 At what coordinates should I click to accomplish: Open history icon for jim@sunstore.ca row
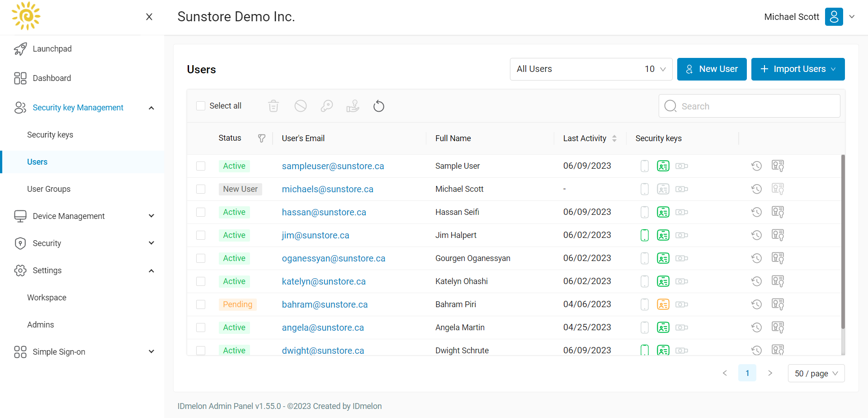(x=756, y=235)
